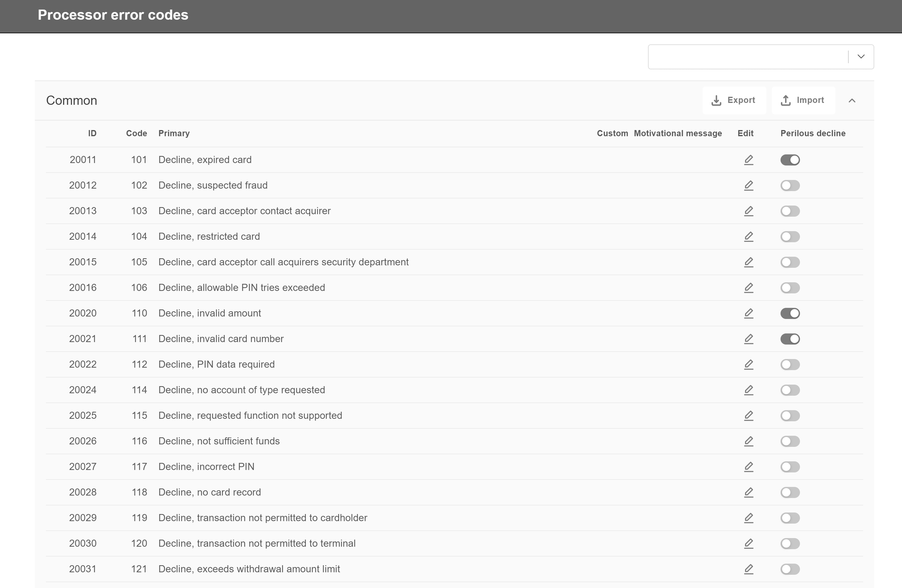
Task: Edit exceeds withdrawal amount limit row
Action: (748, 569)
